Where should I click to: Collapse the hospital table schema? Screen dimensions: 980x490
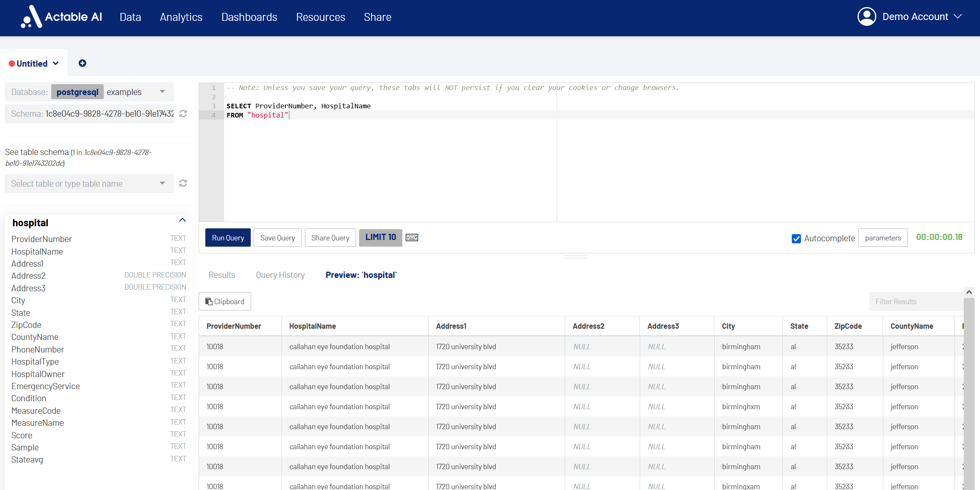coord(182,220)
